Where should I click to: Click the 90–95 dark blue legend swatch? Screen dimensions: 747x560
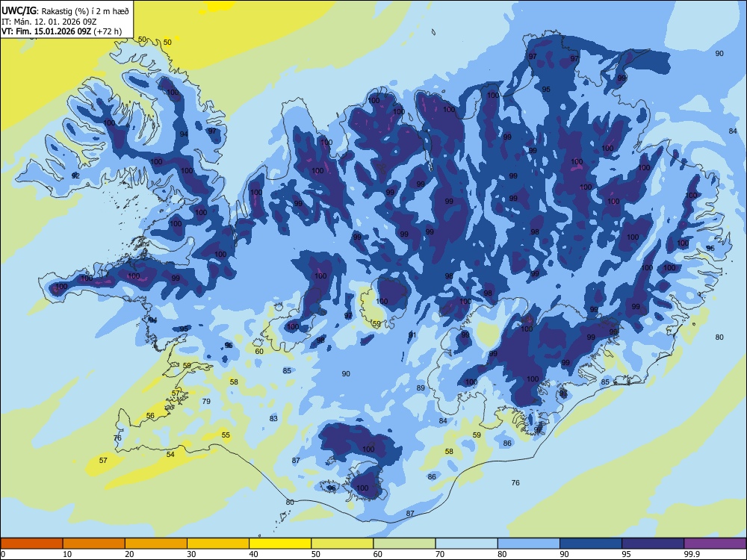pyautogui.click(x=591, y=544)
